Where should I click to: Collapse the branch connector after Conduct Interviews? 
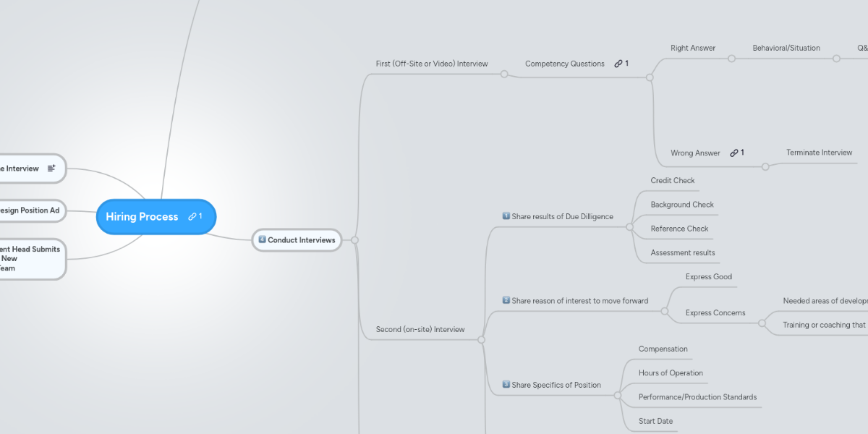click(354, 239)
